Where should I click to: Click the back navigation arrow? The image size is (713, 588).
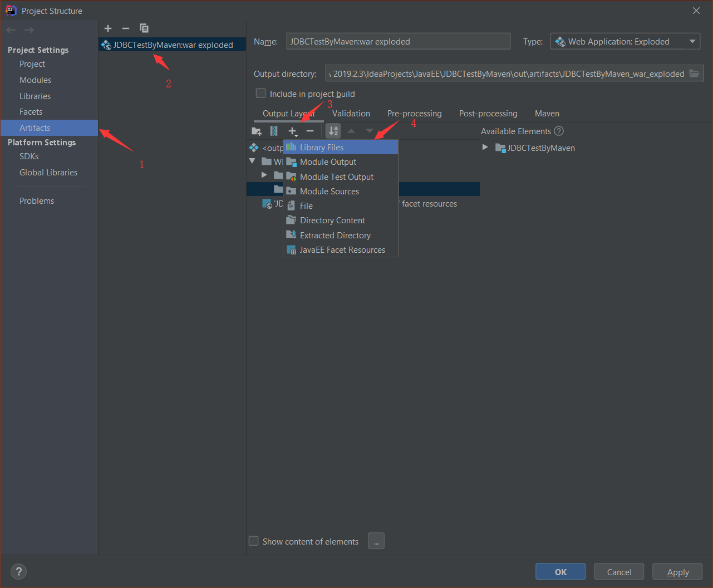click(x=11, y=30)
